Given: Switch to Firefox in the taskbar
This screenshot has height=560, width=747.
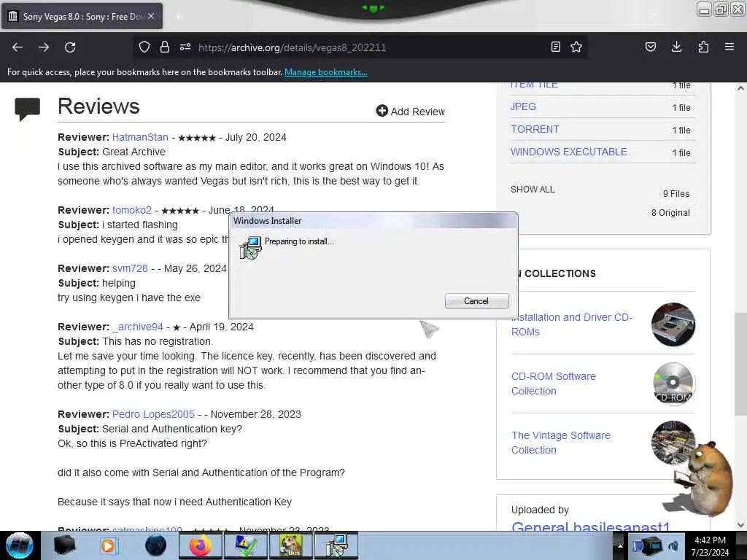Looking at the screenshot, I should pyautogui.click(x=200, y=545).
